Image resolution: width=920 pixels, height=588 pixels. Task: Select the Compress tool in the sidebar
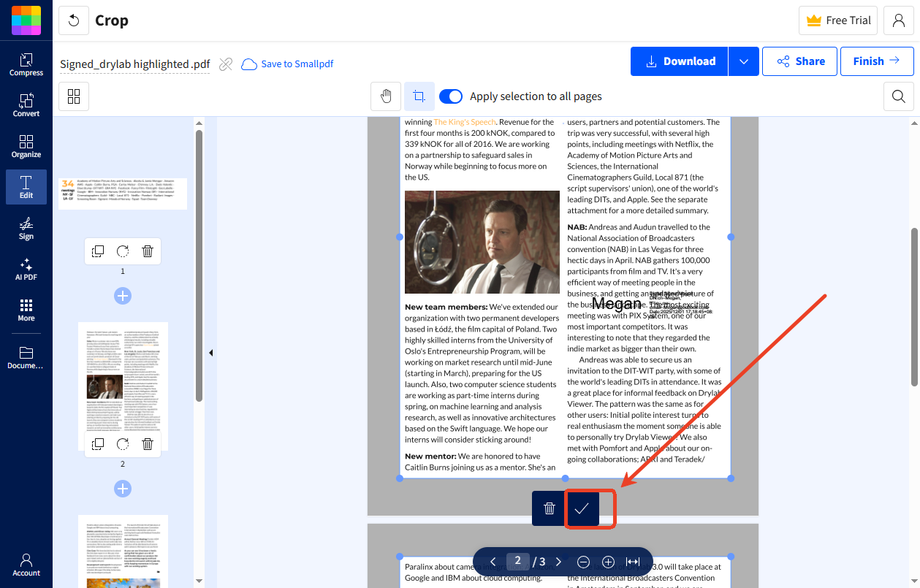26,64
